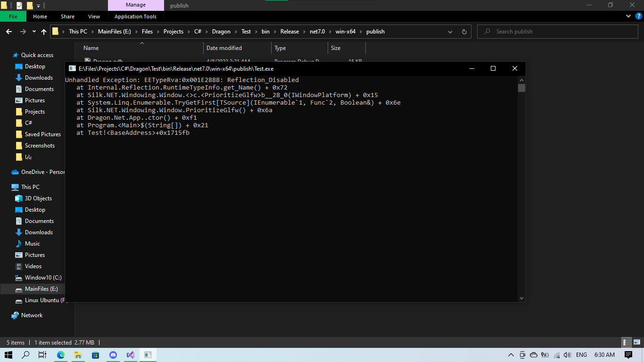Navigate to This PC in the breadcrumb
644x362 pixels.
pyautogui.click(x=78, y=32)
